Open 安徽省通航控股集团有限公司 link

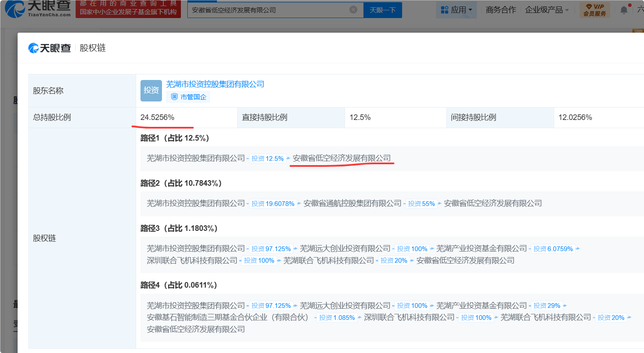(352, 203)
